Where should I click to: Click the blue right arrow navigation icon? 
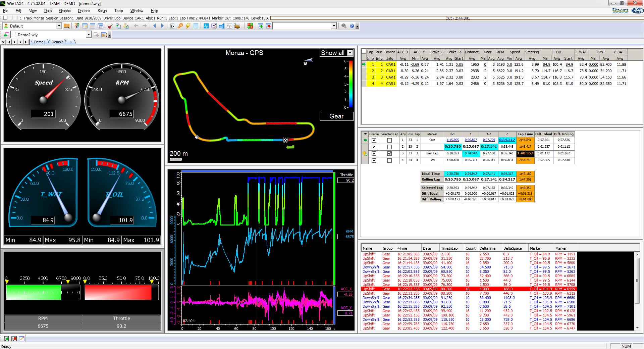[162, 26]
